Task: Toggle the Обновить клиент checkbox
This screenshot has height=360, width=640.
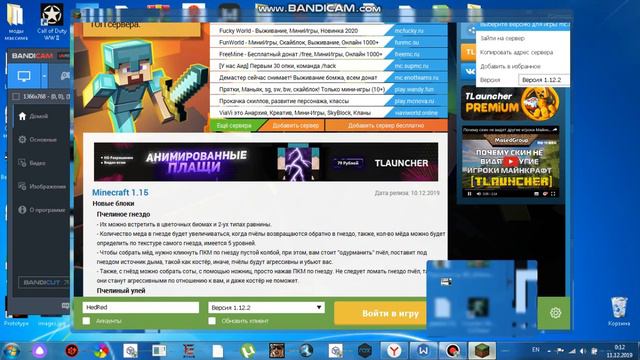Action: coord(212,321)
